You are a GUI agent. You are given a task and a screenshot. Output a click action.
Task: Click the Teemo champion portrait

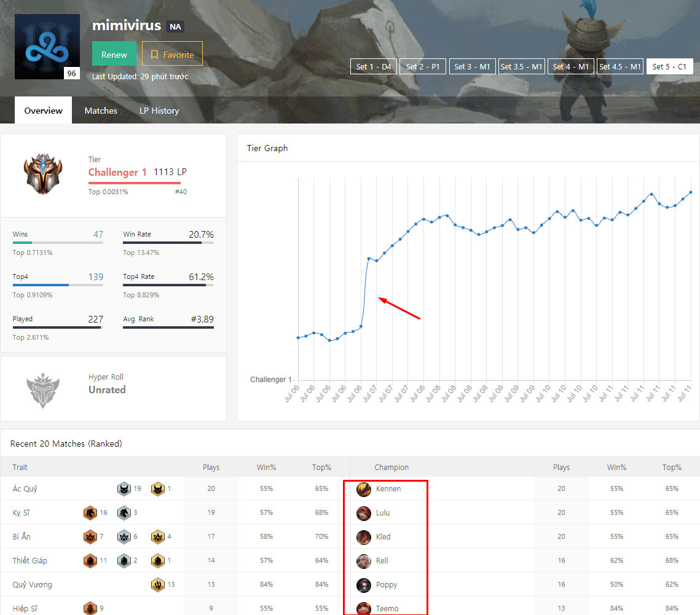pyautogui.click(x=364, y=608)
